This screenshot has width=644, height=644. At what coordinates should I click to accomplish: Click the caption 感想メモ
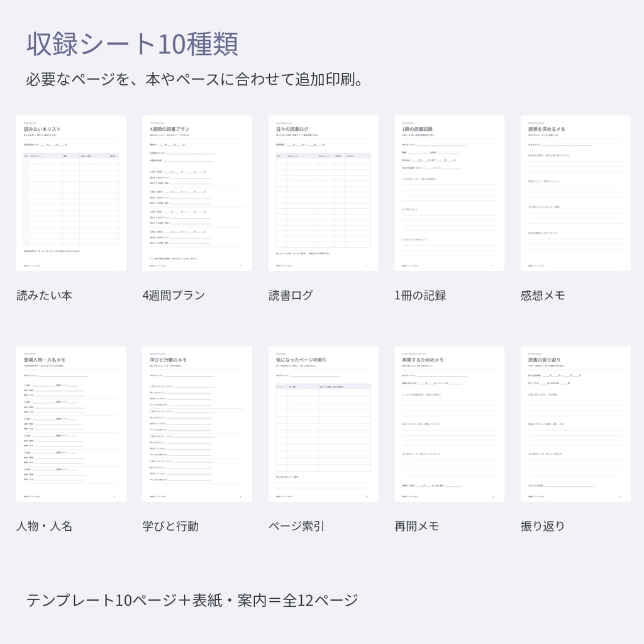tap(543, 296)
